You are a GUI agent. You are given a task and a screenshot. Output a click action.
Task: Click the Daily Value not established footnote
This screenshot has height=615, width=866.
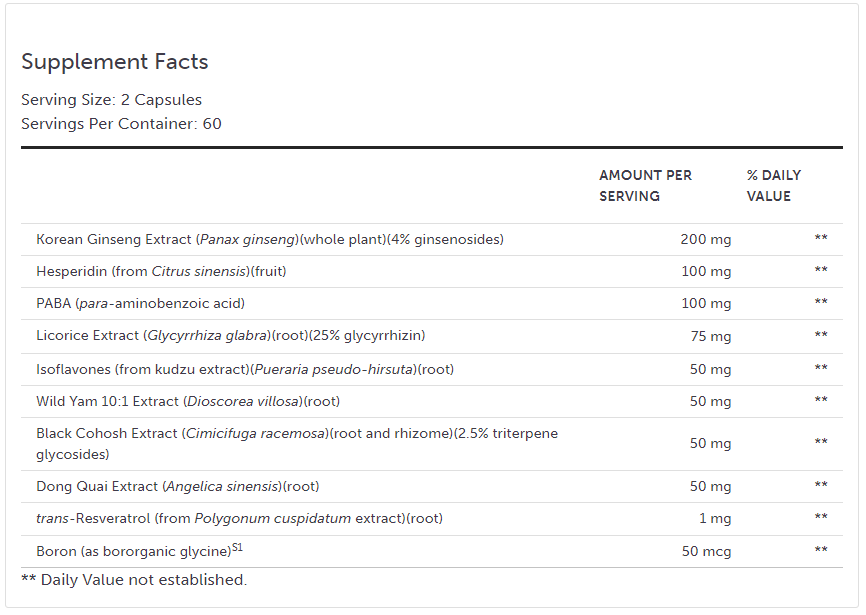(133, 580)
